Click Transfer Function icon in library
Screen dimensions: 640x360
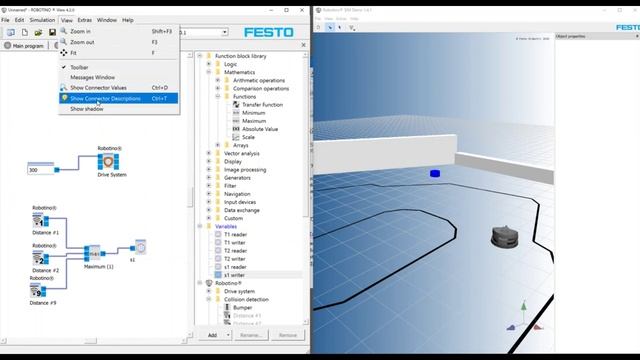point(236,104)
